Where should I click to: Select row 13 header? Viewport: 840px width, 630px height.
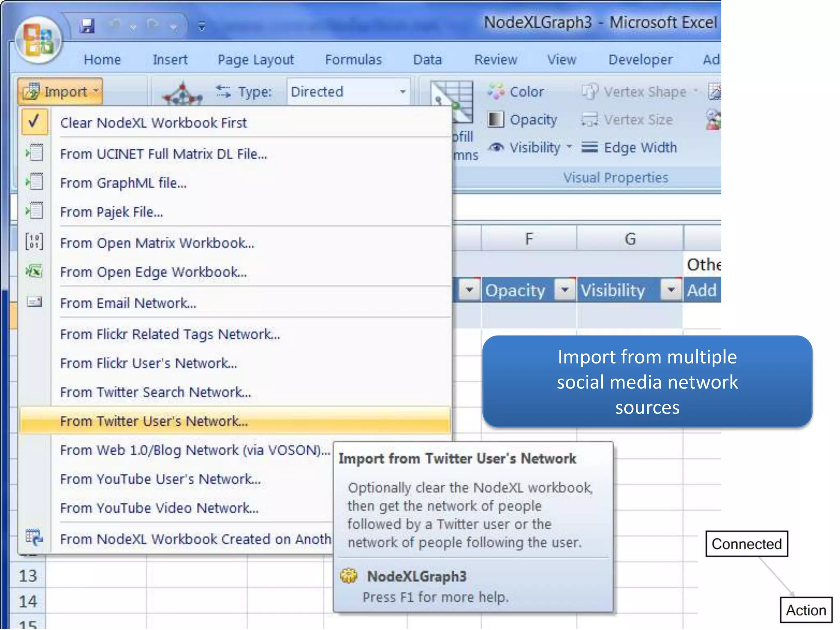[x=28, y=576]
